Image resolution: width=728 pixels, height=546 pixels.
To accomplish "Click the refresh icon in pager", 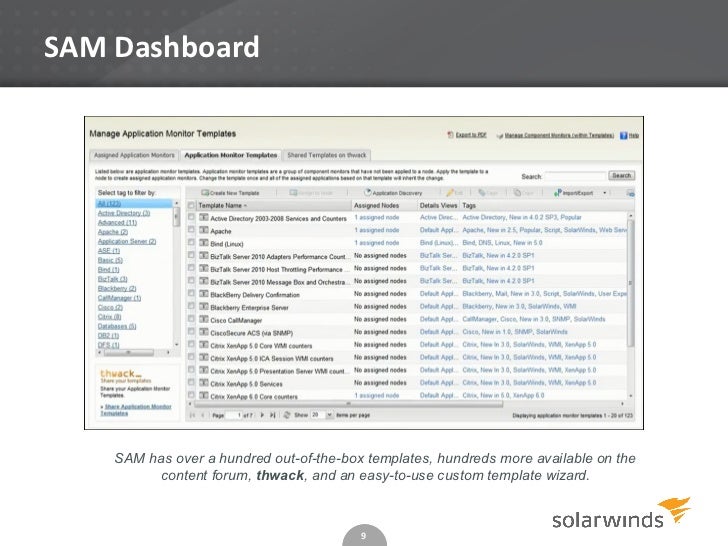I will [x=287, y=415].
